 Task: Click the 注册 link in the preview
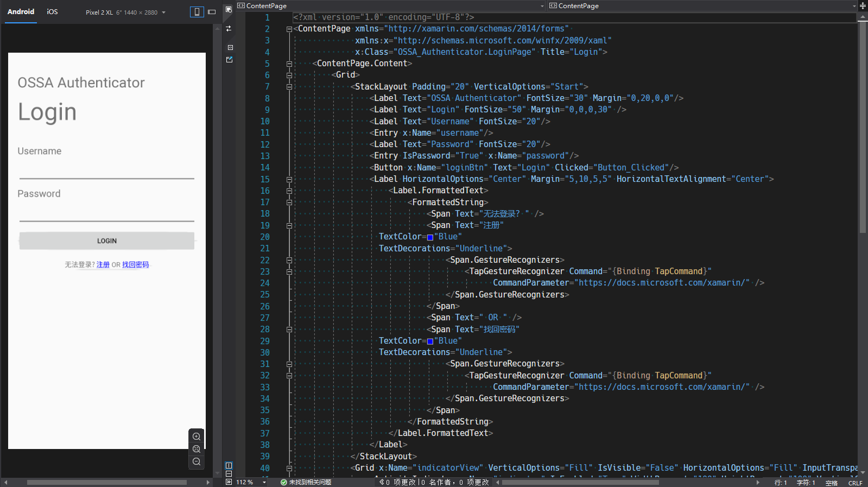tap(103, 265)
